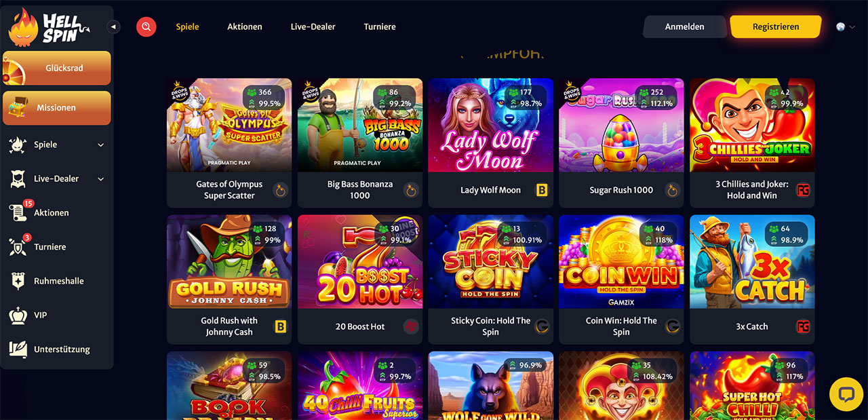Expand the Live-Dealer submenu chevron

coord(101,178)
